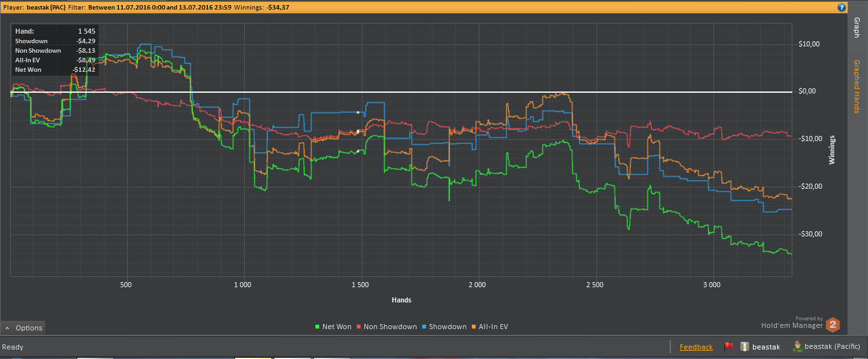Switch to the Graphed Hands tab
This screenshot has width=868, height=359.
[x=857, y=86]
